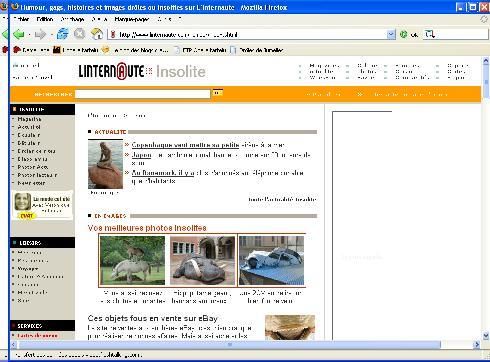Reload the page with the refresh icon
The image size is (490, 362).
coord(63,34)
